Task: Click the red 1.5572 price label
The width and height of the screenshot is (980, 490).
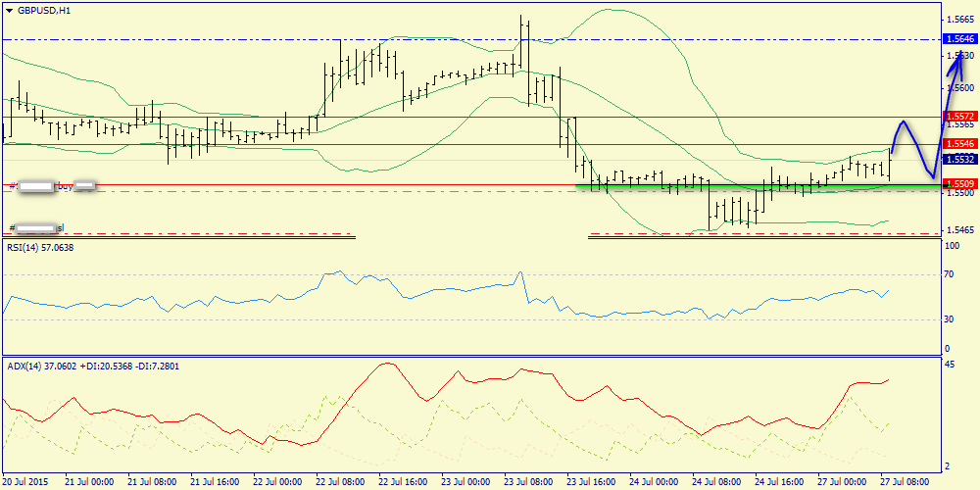Action: click(960, 117)
